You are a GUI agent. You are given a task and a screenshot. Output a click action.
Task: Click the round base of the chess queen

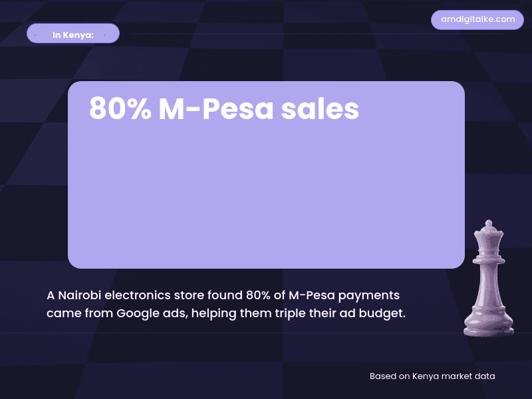point(489,326)
